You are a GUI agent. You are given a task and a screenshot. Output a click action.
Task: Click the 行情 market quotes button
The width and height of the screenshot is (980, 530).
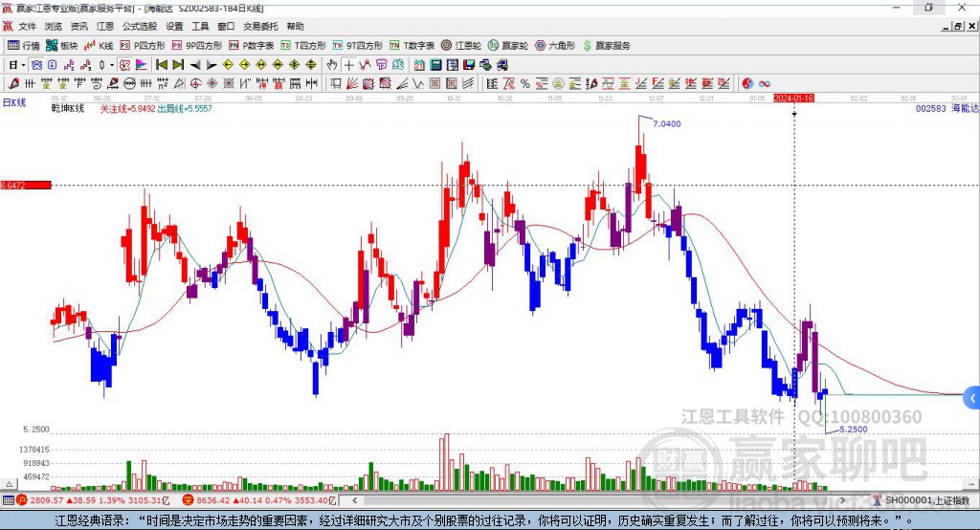coord(24,46)
